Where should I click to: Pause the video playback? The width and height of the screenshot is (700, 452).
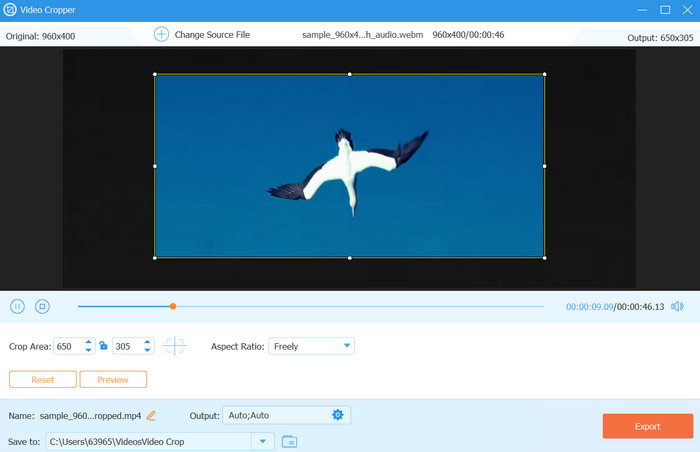(x=17, y=306)
